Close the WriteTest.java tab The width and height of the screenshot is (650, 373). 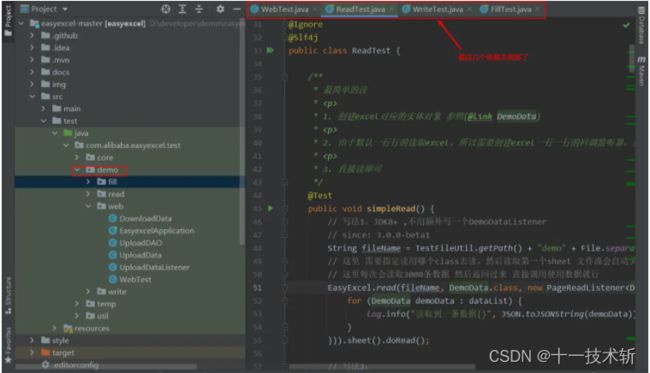click(x=469, y=9)
